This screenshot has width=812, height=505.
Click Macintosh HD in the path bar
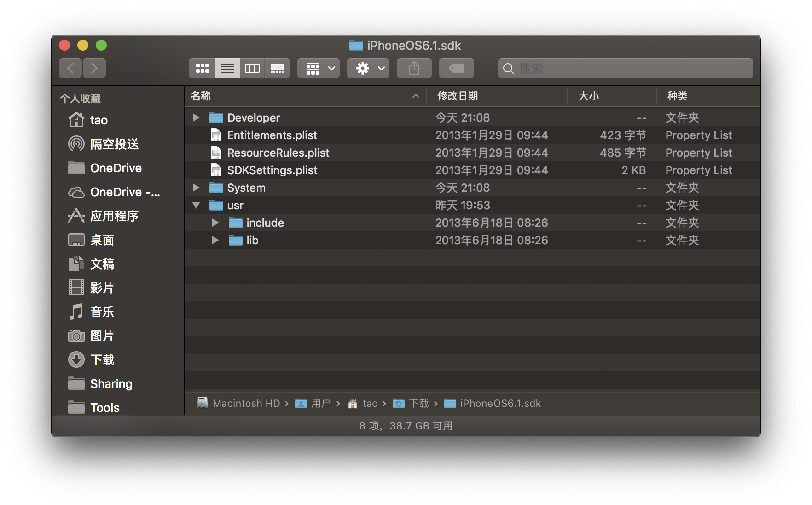point(238,404)
